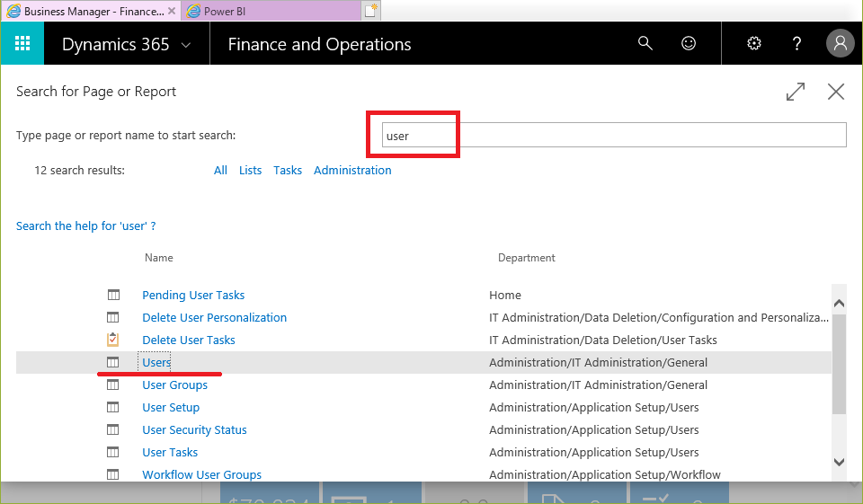Click department cell of Workflow User Groups
This screenshot has width=863, height=504.
click(x=605, y=475)
